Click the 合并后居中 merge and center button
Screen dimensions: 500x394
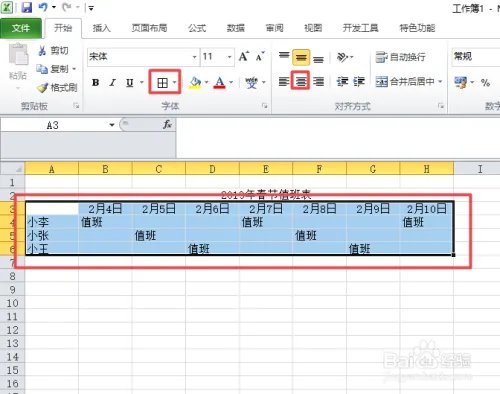coord(405,81)
